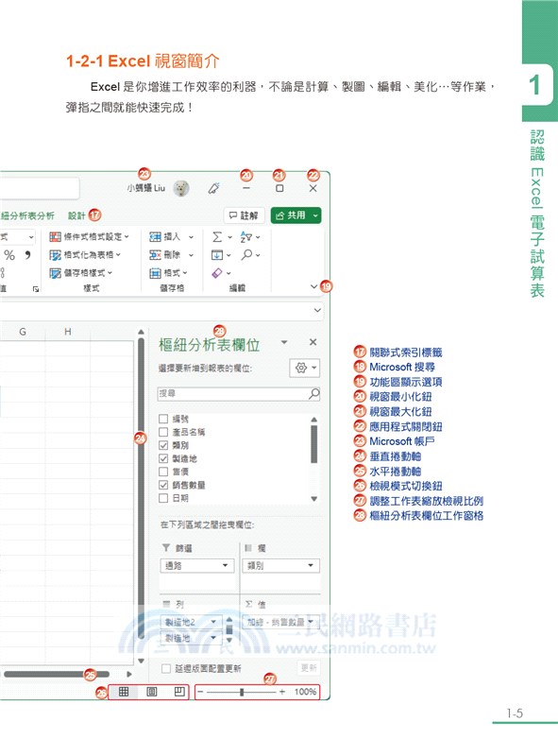The image size is (558, 756).
Task: Switch to the 樞紐分析表分析 tab
Action: click(x=26, y=215)
